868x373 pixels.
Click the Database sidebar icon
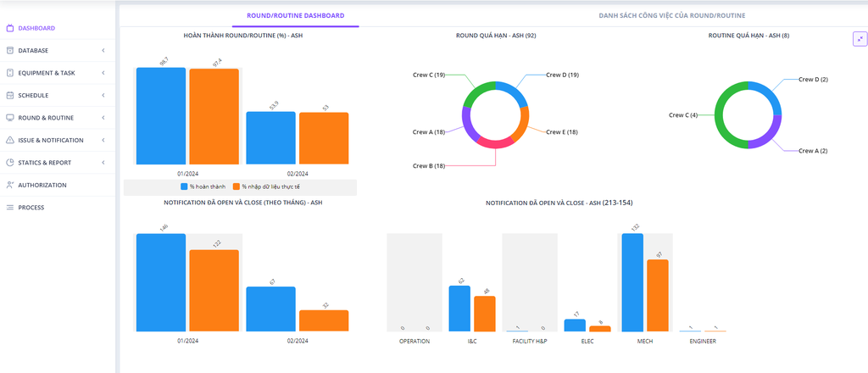[x=9, y=50]
